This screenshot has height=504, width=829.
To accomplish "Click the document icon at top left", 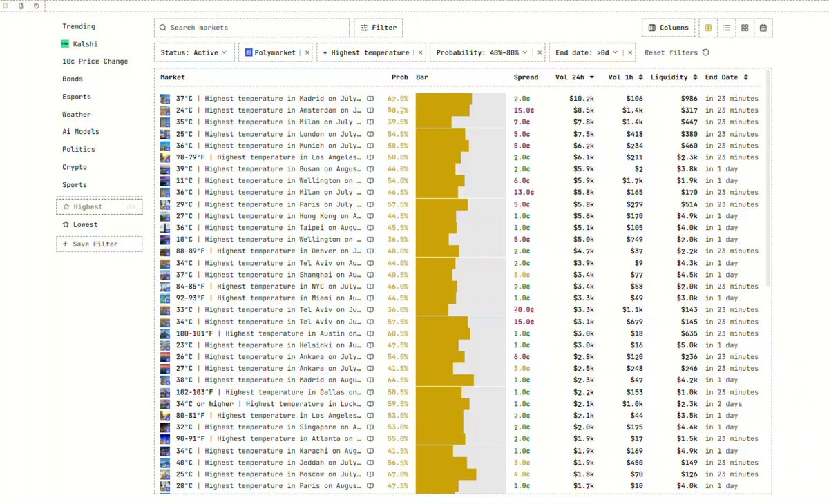I will 21,6.
